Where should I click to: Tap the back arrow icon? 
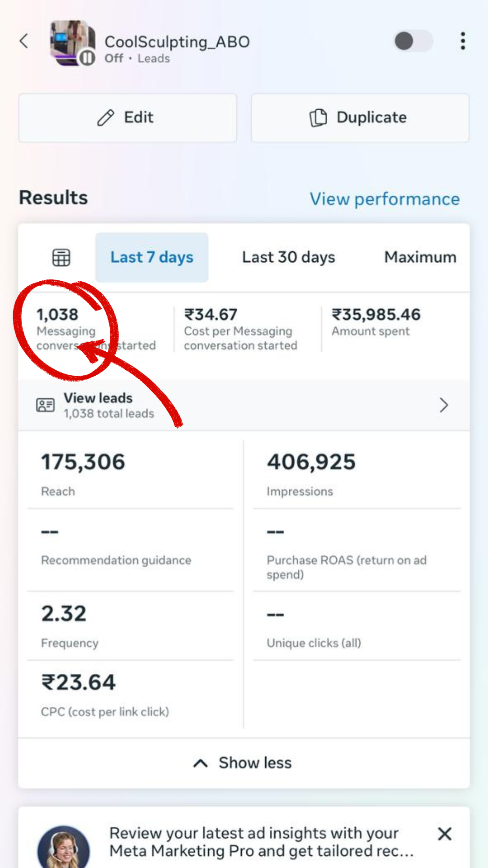tap(24, 41)
